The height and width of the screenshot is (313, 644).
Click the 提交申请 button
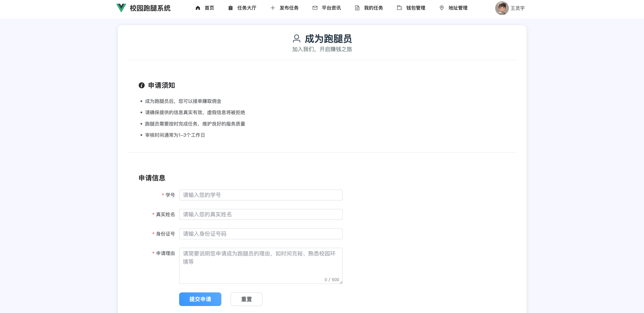(200, 299)
